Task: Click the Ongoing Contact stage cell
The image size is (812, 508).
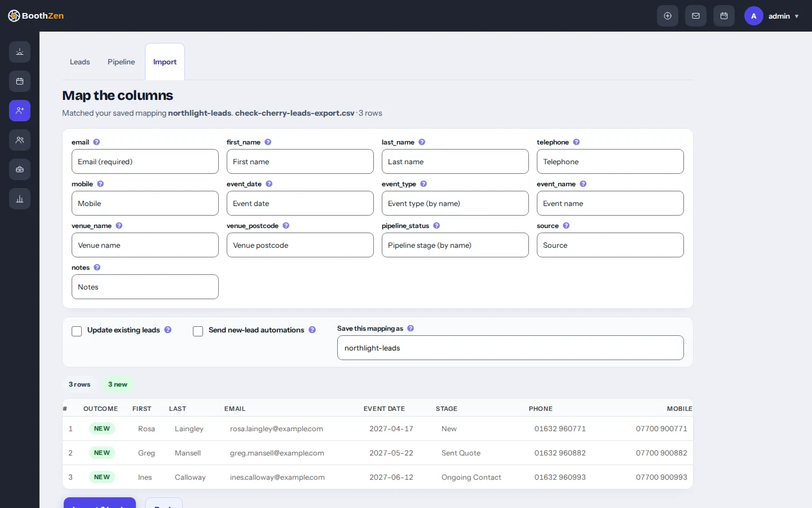Action: (471, 478)
